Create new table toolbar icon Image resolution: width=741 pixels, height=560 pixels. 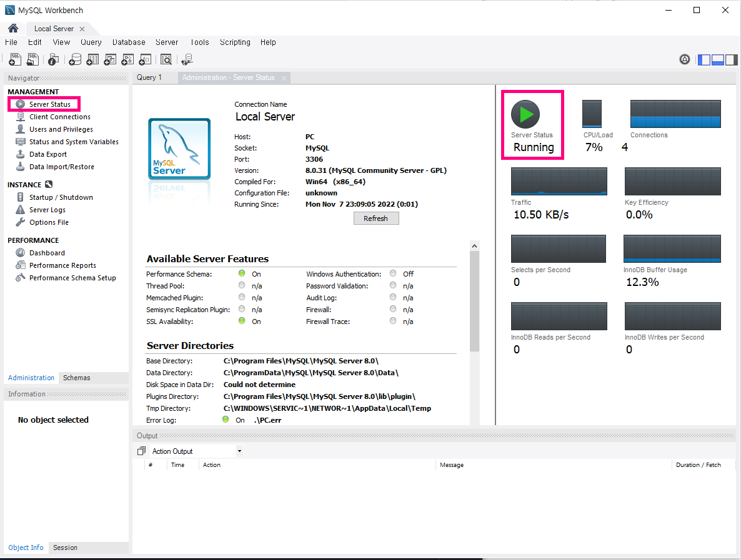pyautogui.click(x=92, y=59)
